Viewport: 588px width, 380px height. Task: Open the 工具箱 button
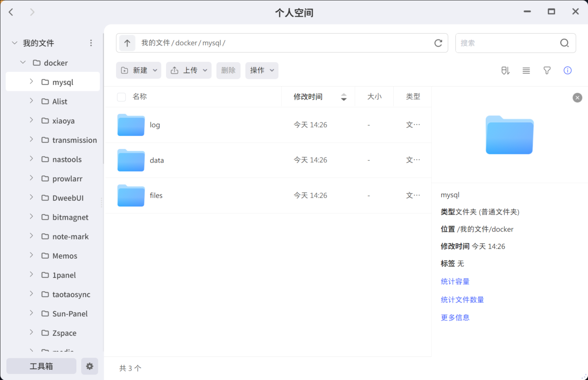coord(41,366)
